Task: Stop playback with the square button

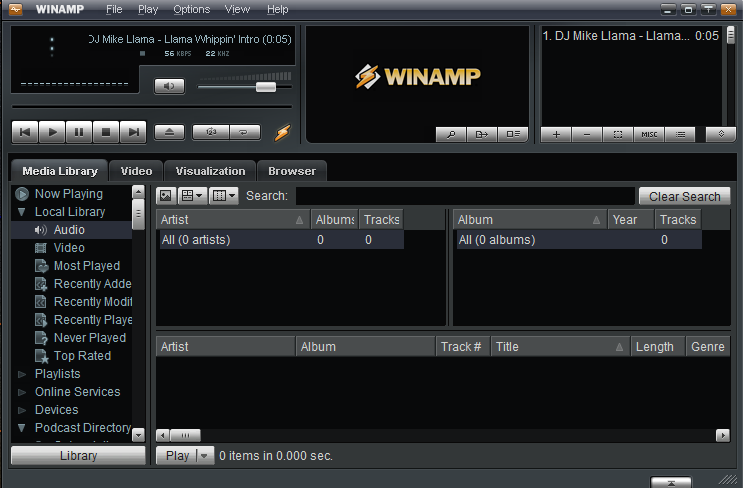Action: [106, 132]
